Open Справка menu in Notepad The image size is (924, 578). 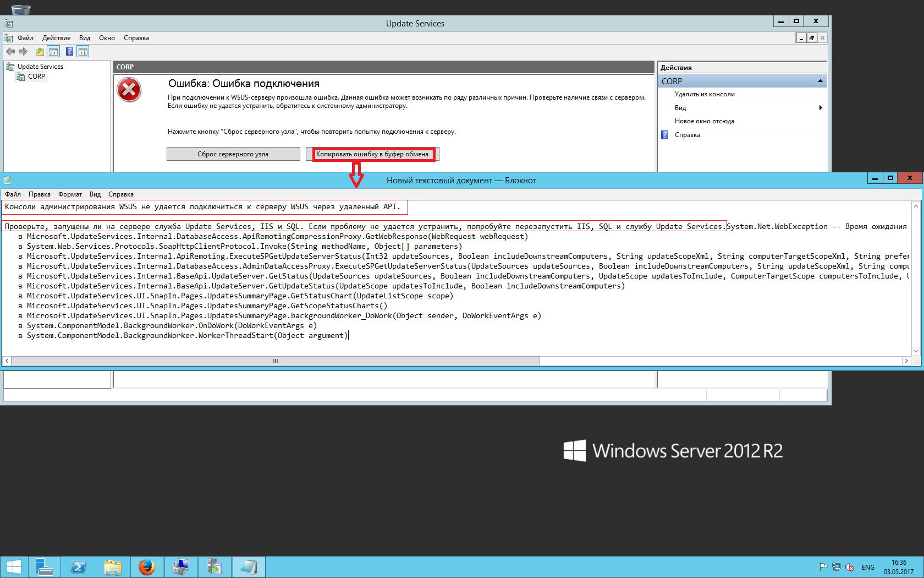tap(121, 194)
